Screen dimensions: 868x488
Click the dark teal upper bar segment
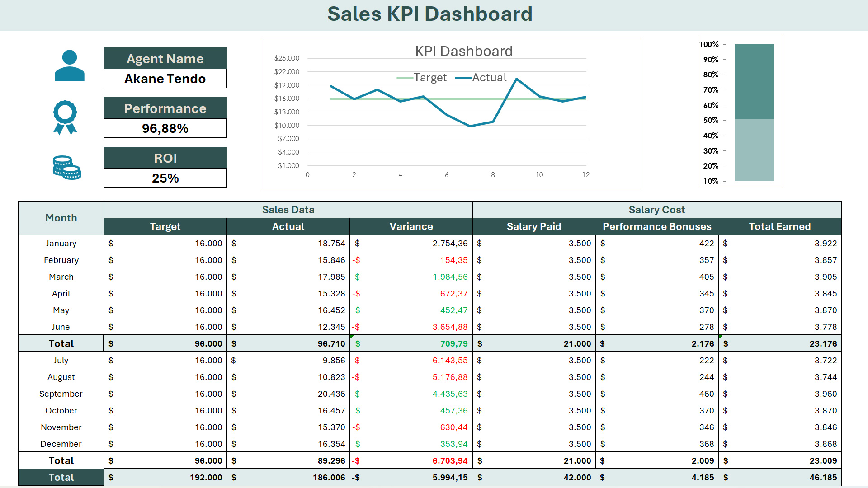(x=754, y=81)
